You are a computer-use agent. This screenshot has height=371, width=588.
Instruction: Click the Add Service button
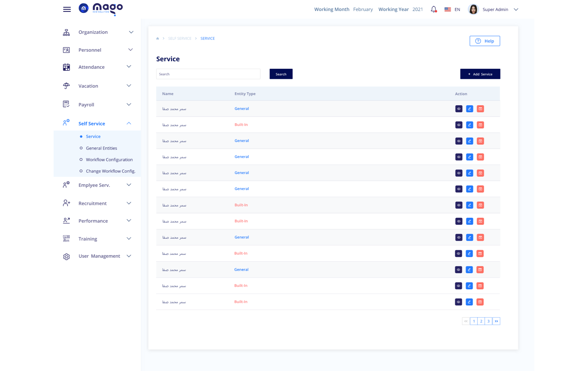(480, 74)
